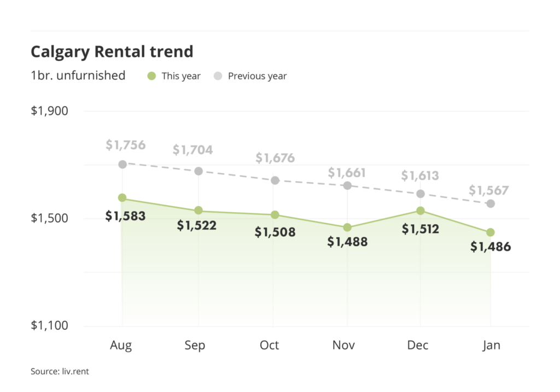Click the 'Calgary Rental trend' title
Image resolution: width=560 pixels, height=392 pixels.
tap(112, 52)
